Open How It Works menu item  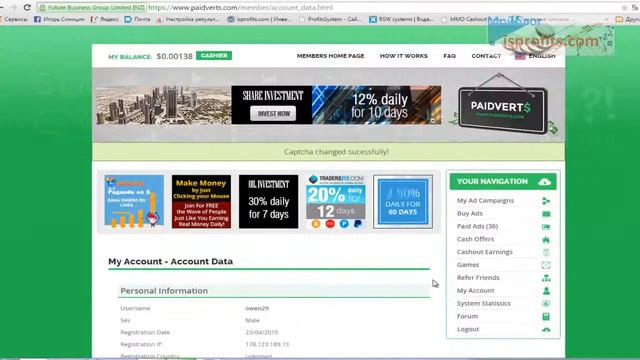(x=404, y=56)
